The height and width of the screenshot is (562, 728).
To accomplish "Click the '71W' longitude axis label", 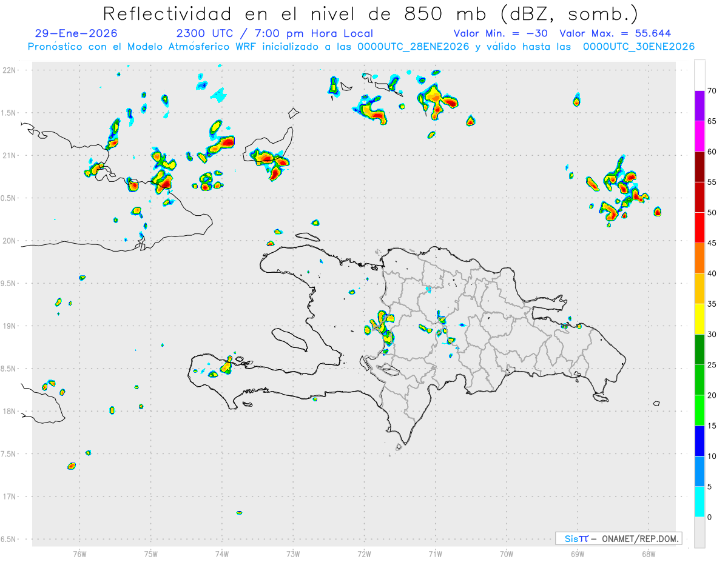I will [435, 554].
